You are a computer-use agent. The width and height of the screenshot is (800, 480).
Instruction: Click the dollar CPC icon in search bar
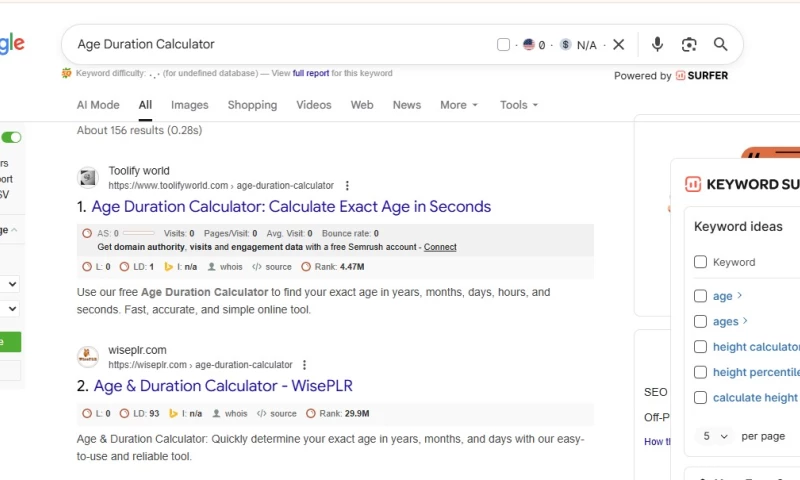pos(565,44)
